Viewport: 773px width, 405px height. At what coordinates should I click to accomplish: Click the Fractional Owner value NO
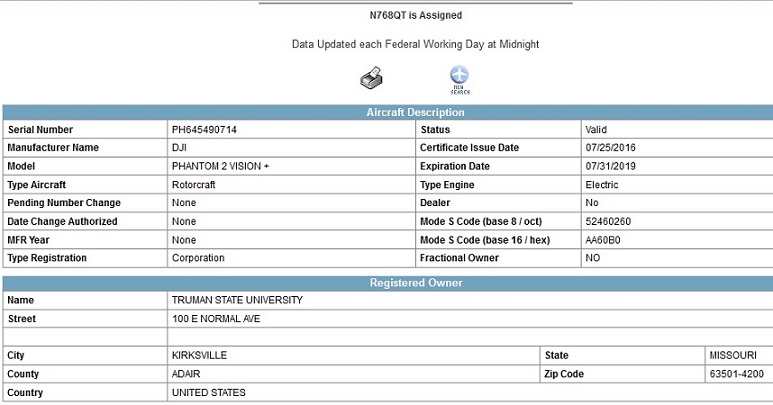(593, 258)
